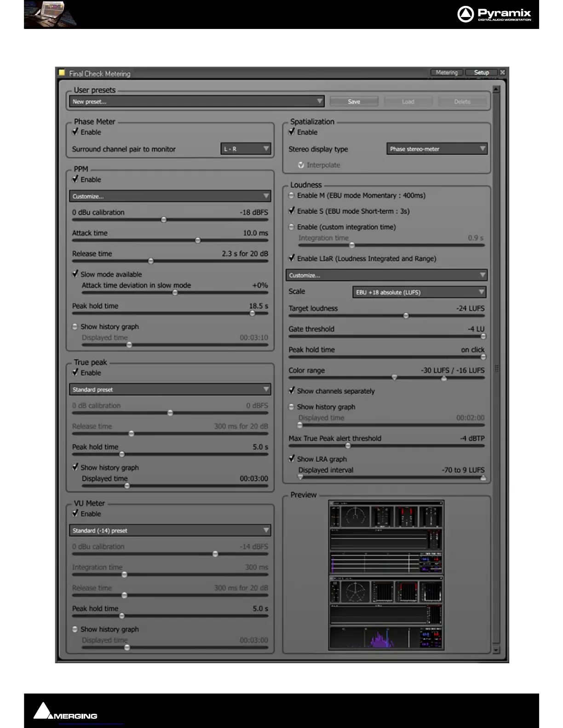Click the Save preset button
The image size is (563, 728).
point(354,102)
